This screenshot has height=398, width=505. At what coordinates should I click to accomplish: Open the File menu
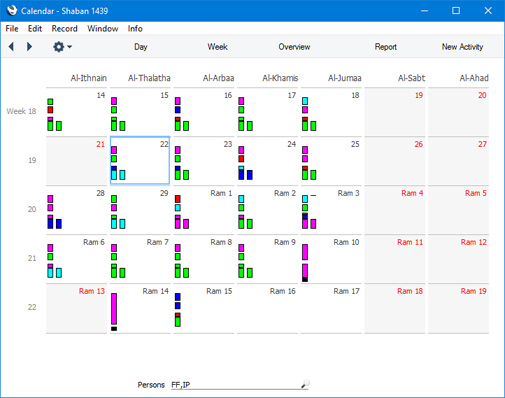pos(12,29)
